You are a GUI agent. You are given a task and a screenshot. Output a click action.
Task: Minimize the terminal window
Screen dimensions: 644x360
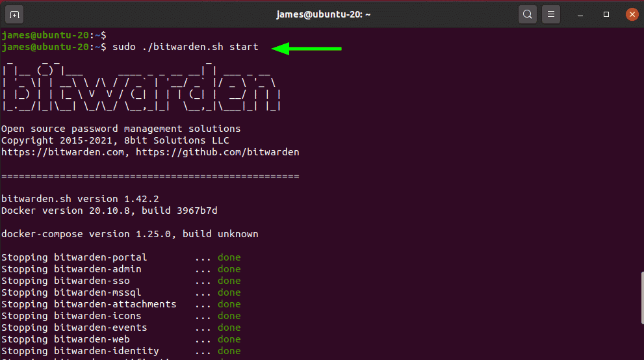point(580,15)
